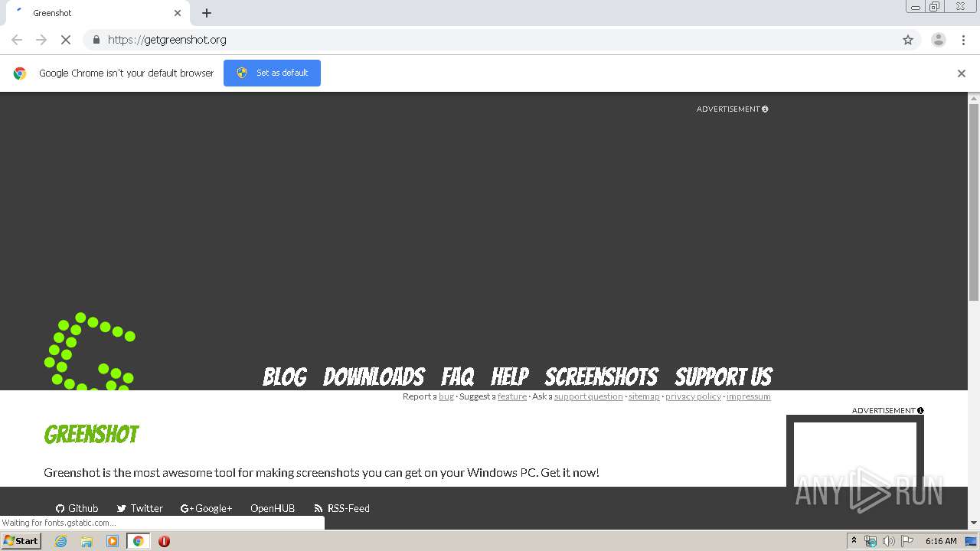This screenshot has width=980, height=551.
Task: Bookmark this page with the star
Action: pyautogui.click(x=908, y=40)
